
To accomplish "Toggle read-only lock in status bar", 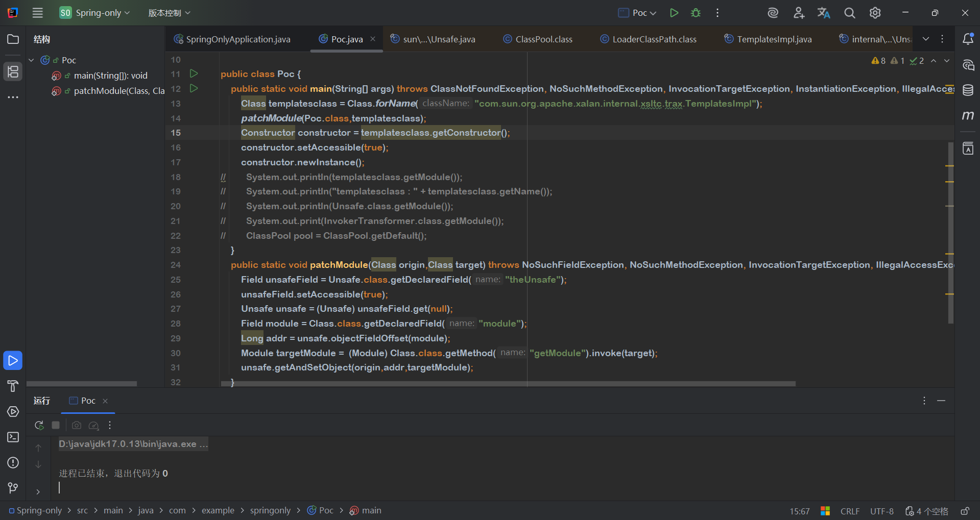I will click(x=965, y=511).
